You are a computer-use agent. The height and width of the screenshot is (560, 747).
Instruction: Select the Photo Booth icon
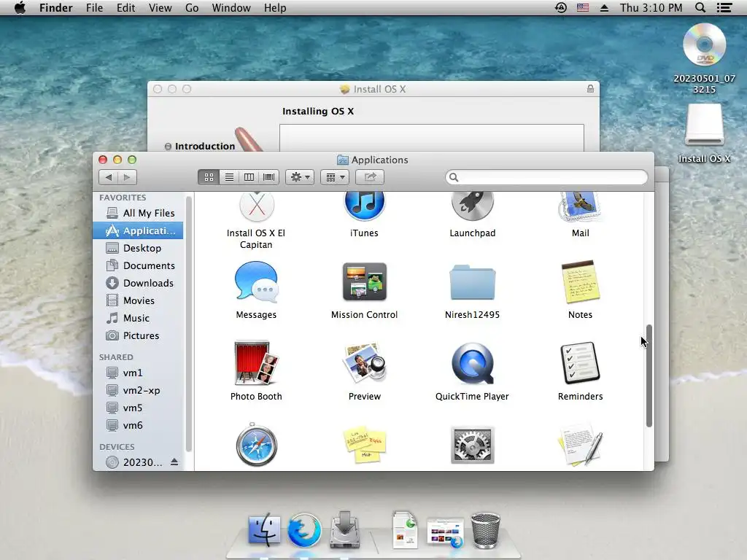(256, 363)
